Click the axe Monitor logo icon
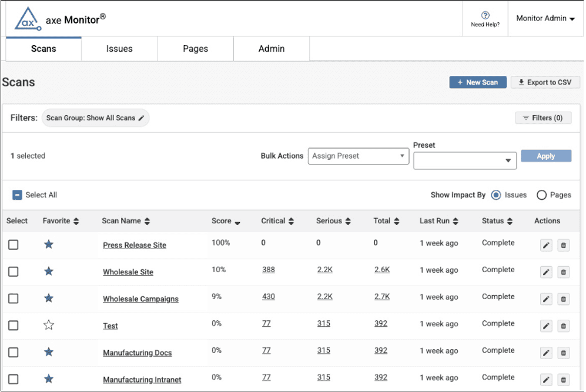The width and height of the screenshot is (586, 392). 27,19
